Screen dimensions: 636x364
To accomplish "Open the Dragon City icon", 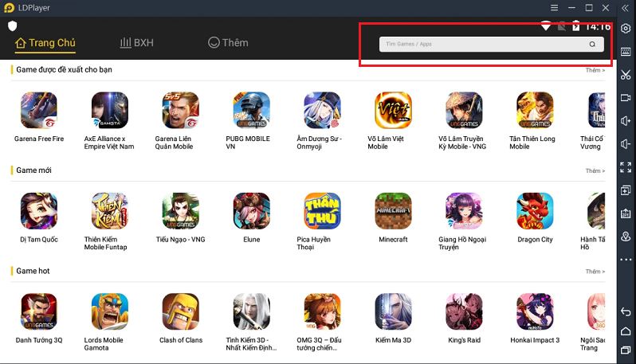I will tap(535, 211).
